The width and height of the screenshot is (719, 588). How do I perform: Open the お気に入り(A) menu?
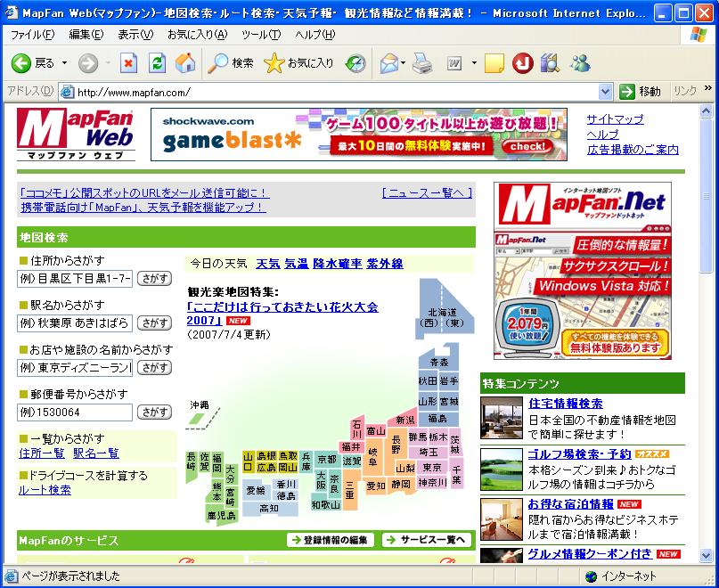pyautogui.click(x=197, y=35)
